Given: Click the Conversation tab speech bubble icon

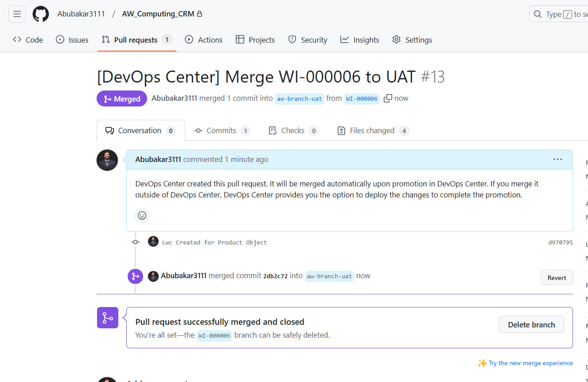Looking at the screenshot, I should coord(109,130).
